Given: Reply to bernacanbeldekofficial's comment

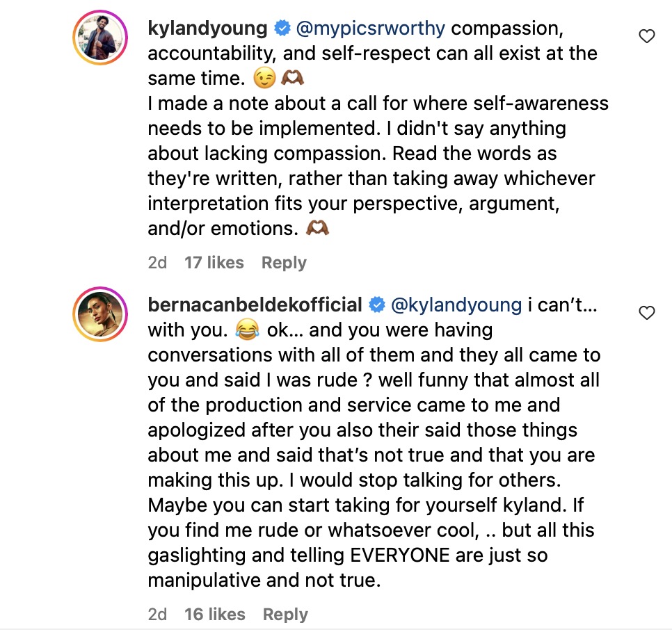Looking at the screenshot, I should (285, 615).
